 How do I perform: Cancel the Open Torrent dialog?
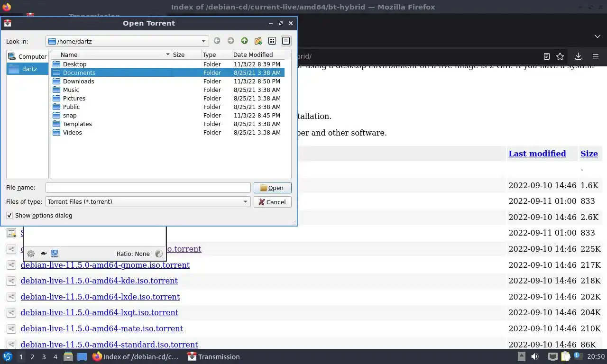[x=272, y=202]
